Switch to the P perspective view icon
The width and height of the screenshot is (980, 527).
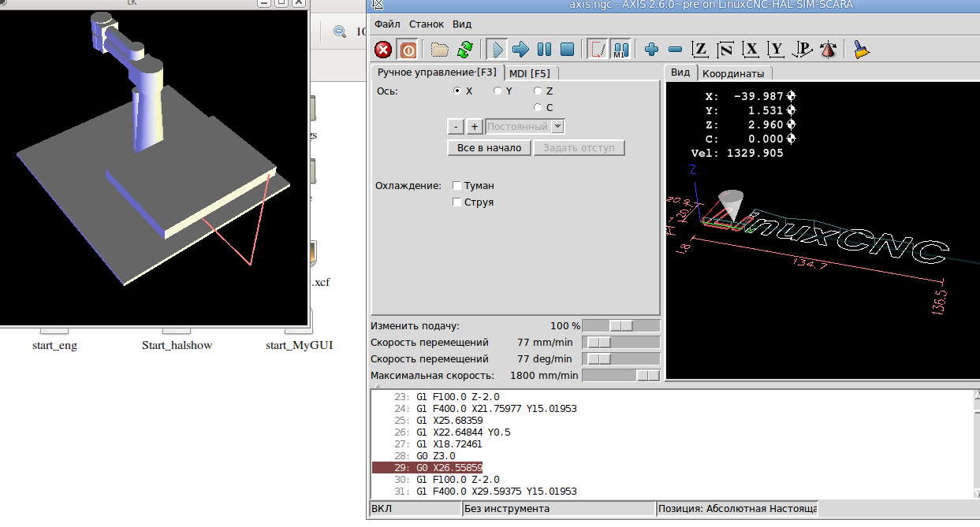(803, 50)
